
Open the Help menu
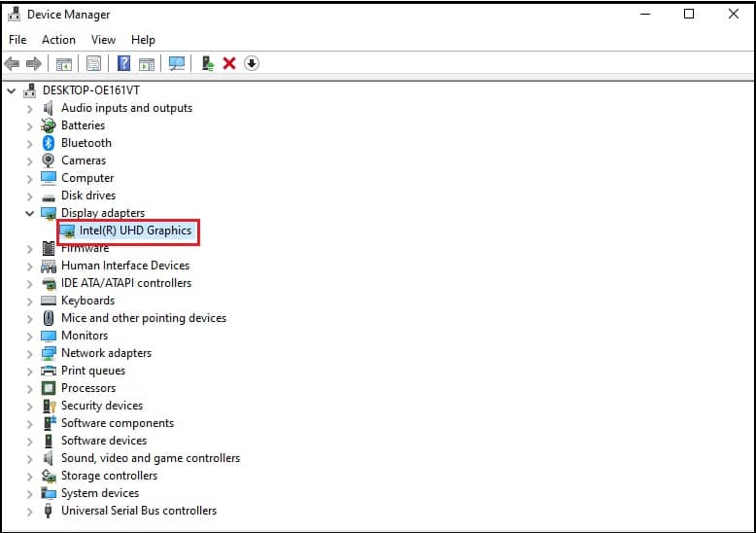pos(143,40)
